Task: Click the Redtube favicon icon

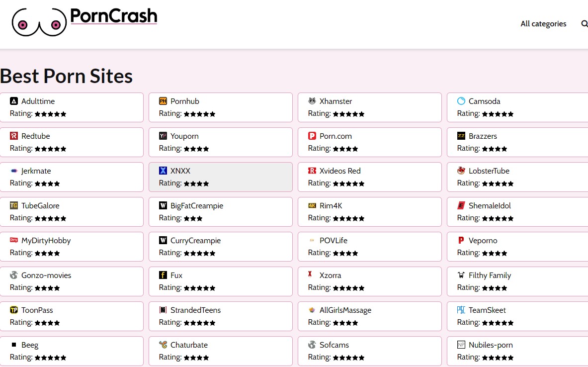Action: click(14, 136)
